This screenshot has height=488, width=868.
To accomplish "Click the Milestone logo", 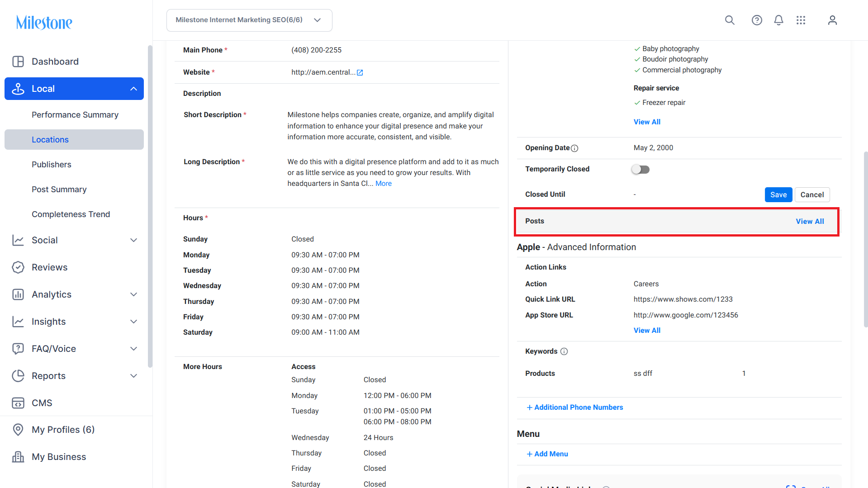I will pos(44,22).
